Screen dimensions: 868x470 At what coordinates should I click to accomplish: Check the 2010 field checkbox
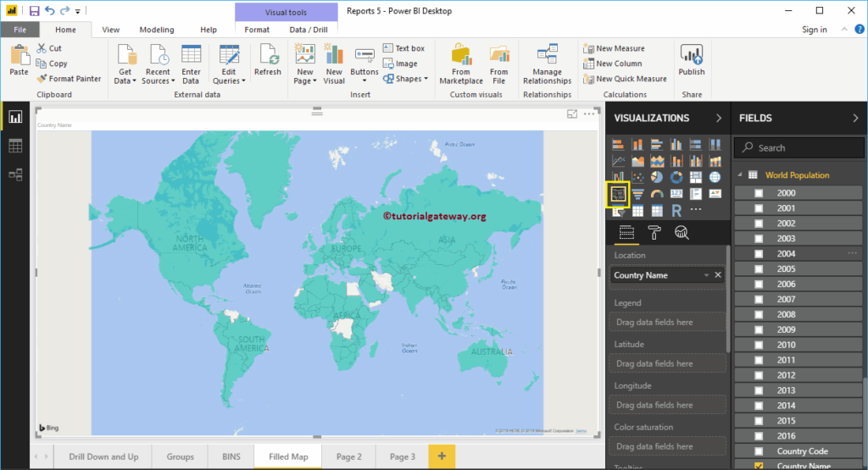(x=759, y=345)
